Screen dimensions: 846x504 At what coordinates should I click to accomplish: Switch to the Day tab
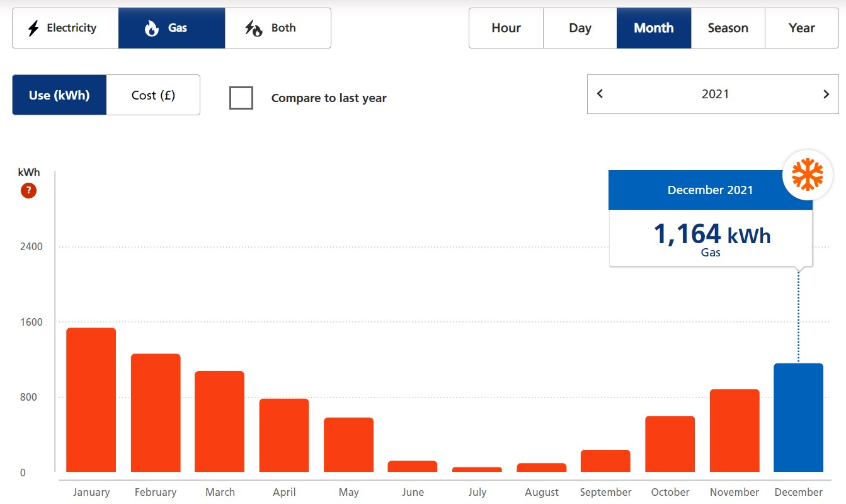[580, 28]
